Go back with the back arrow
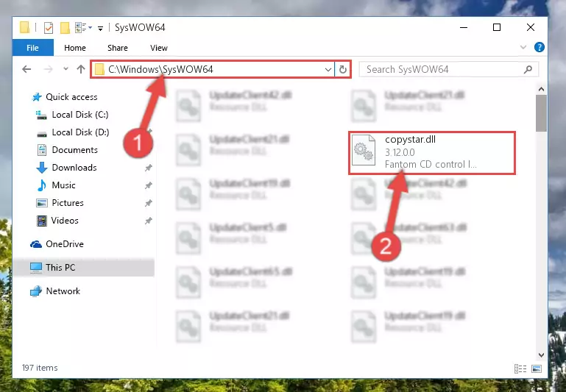Screen dimensions: 566x392 [x=26, y=69]
